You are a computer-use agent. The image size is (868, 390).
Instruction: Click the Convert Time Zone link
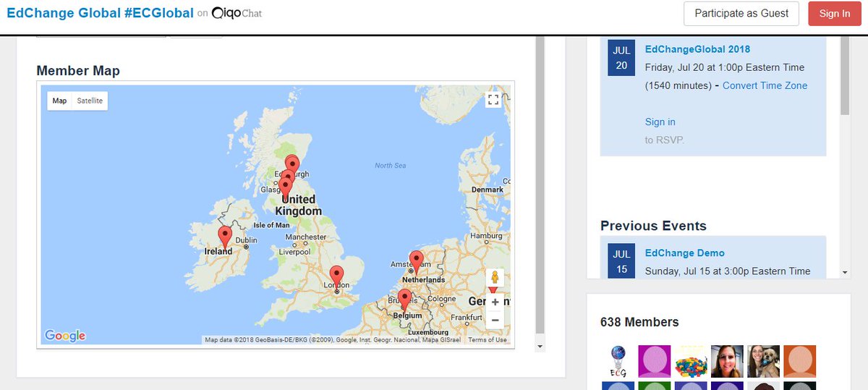pyautogui.click(x=765, y=85)
